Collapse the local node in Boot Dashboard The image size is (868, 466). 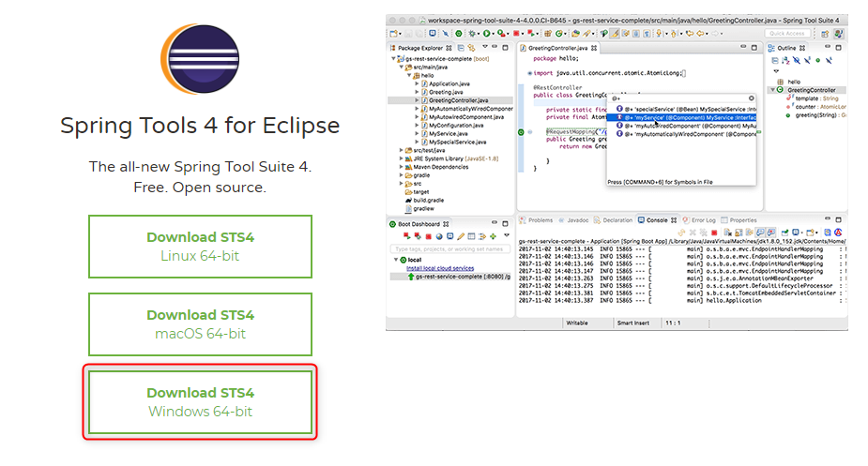pyautogui.click(x=394, y=260)
